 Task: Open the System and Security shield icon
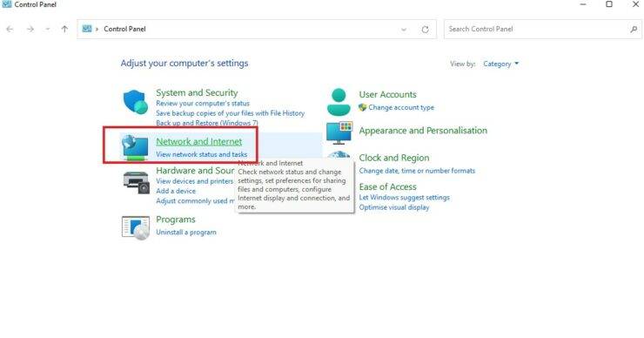point(135,102)
